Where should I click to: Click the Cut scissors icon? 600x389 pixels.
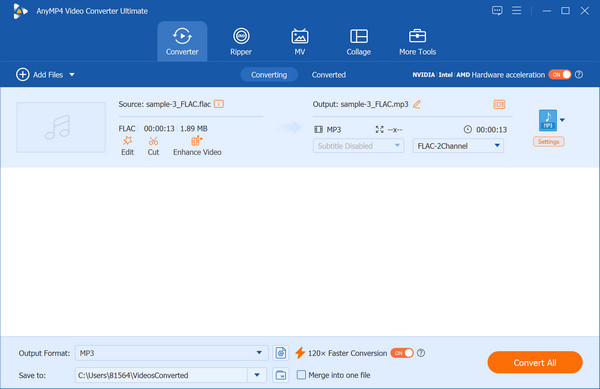153,141
